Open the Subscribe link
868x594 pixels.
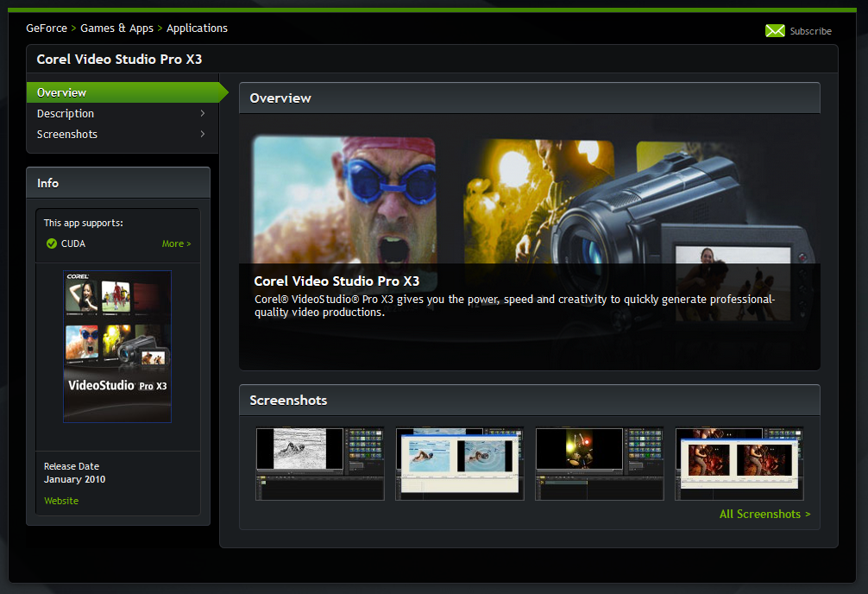(810, 31)
